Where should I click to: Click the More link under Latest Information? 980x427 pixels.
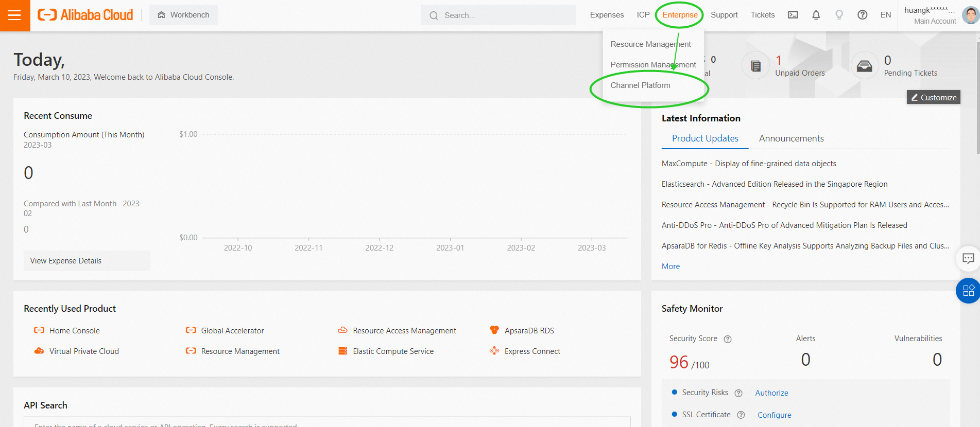[x=670, y=266]
